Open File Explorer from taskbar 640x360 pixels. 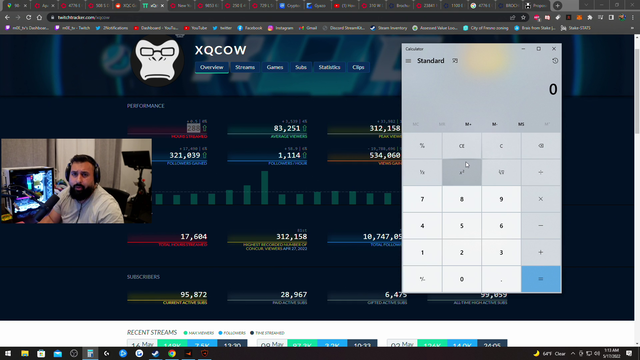25,353
